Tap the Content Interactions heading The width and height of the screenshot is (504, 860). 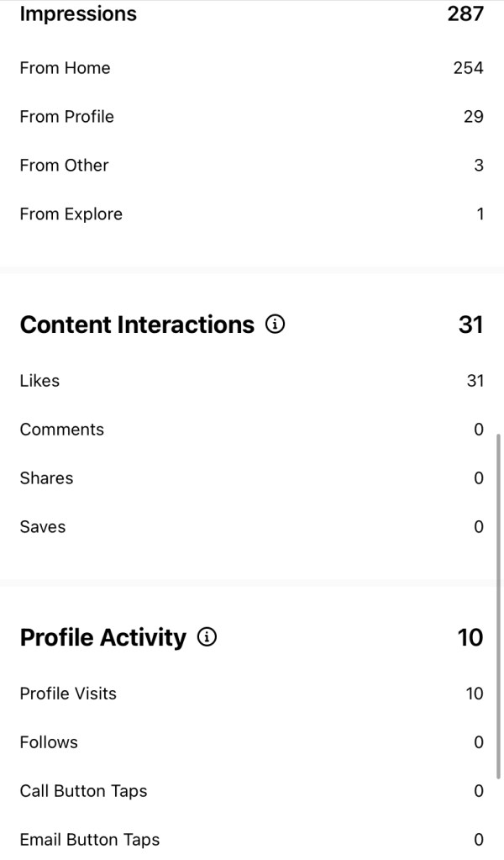coord(137,325)
